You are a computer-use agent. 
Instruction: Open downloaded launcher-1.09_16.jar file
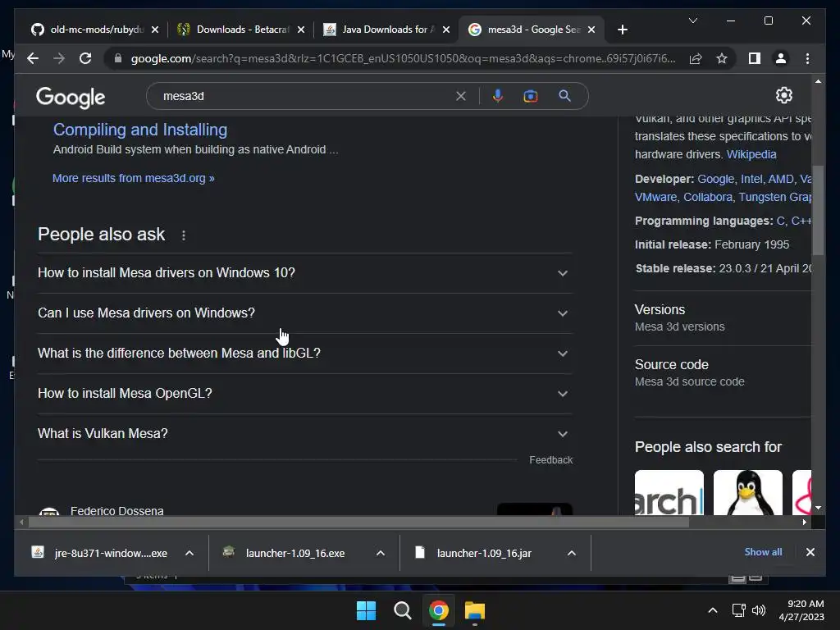tap(473, 553)
